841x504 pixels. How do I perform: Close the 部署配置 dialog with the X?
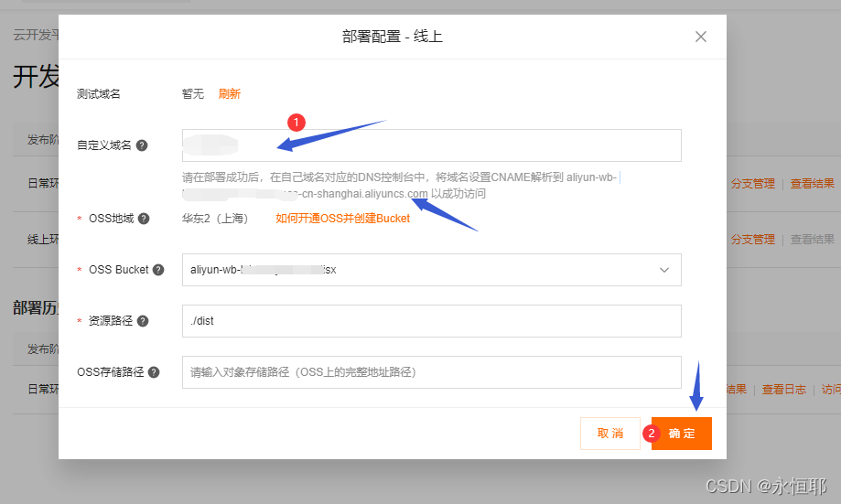pyautogui.click(x=700, y=37)
